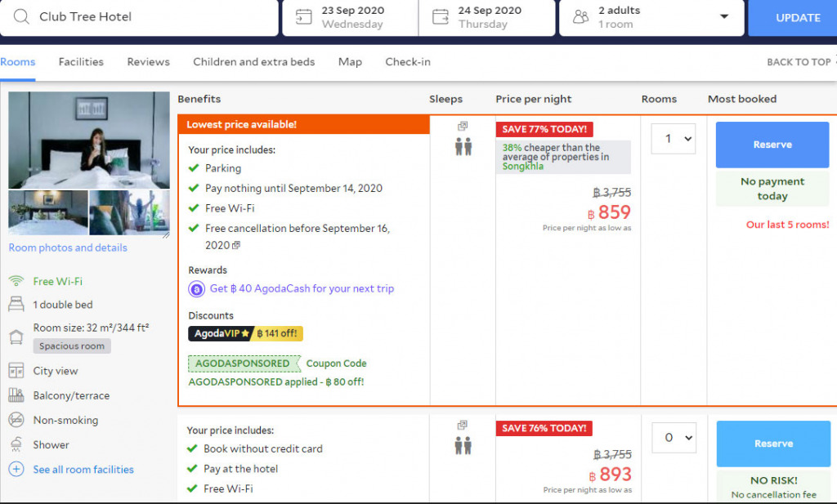The height and width of the screenshot is (504, 837).
Task: Open room quantity dropdown showing 0
Action: [x=673, y=438]
